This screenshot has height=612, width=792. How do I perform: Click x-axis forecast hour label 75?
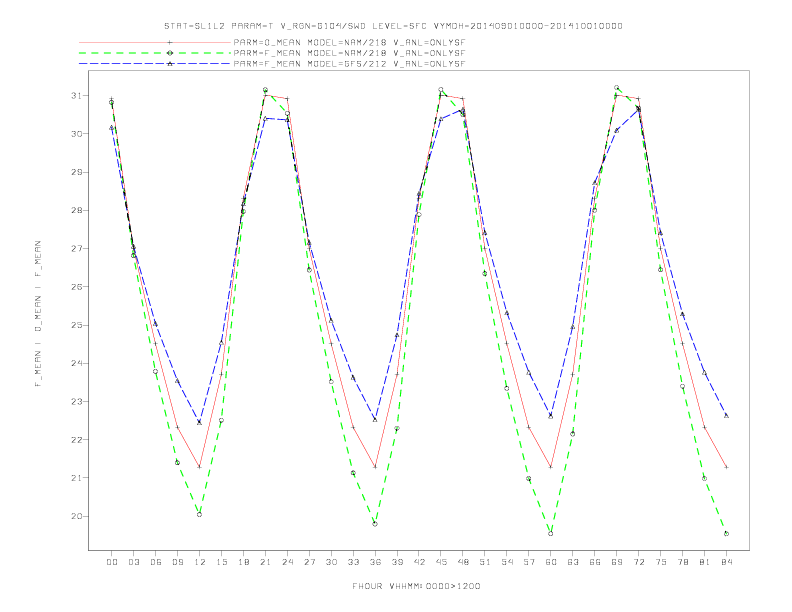tap(660, 562)
